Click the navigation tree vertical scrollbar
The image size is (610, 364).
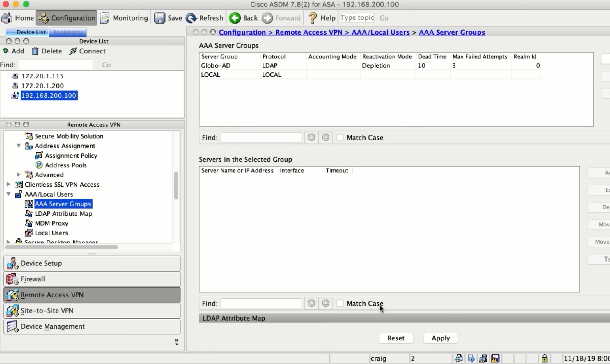coord(176,185)
